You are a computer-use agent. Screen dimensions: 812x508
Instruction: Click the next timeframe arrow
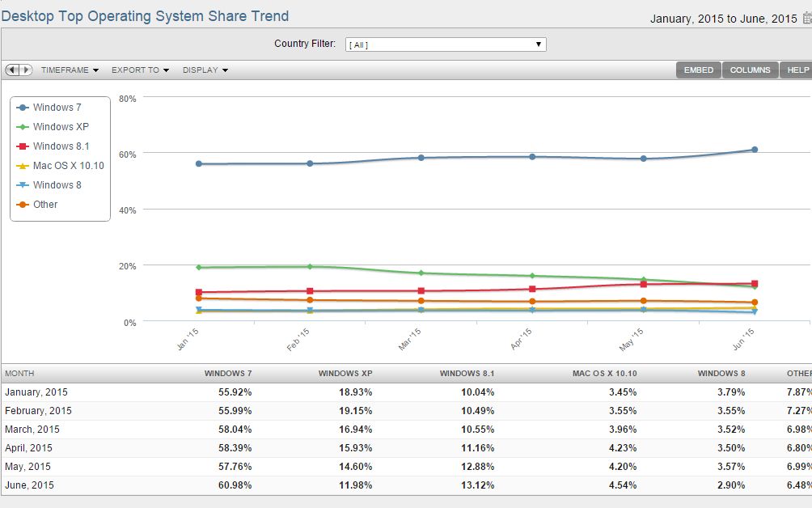coord(26,70)
